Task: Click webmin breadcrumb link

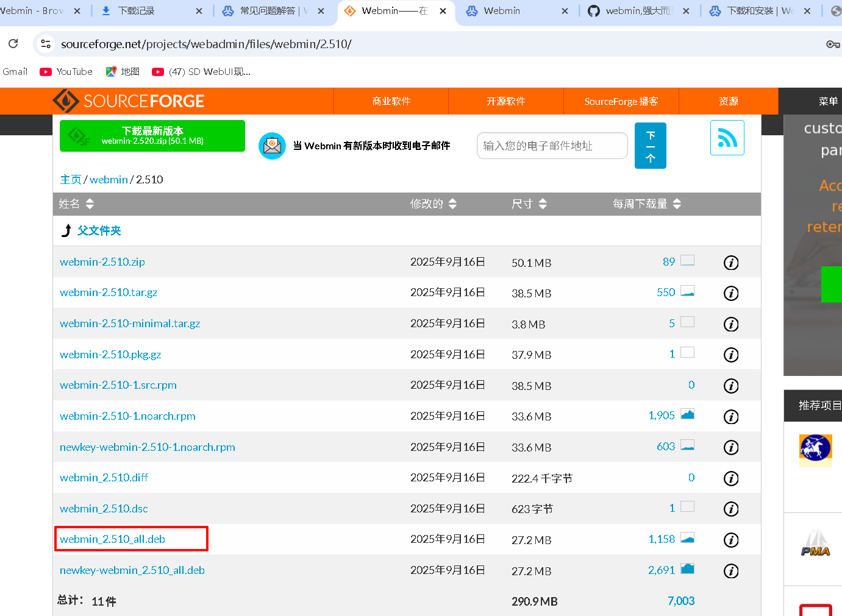Action: [109, 180]
